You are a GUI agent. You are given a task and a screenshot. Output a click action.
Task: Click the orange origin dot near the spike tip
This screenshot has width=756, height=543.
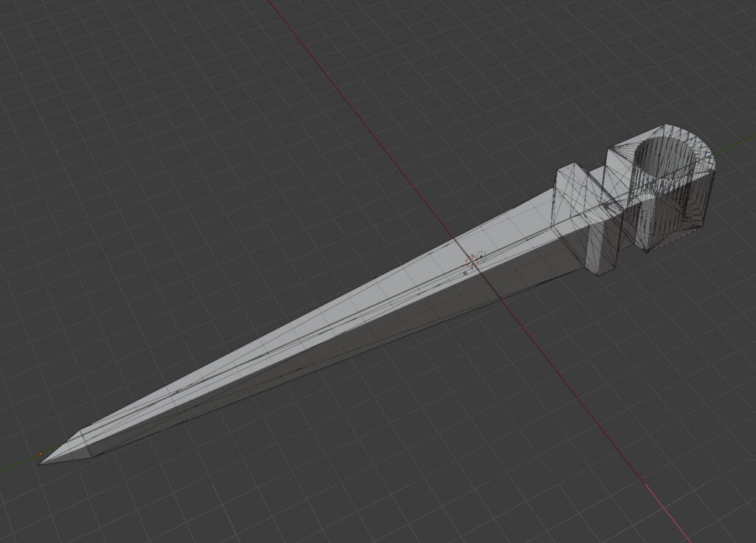point(40,453)
